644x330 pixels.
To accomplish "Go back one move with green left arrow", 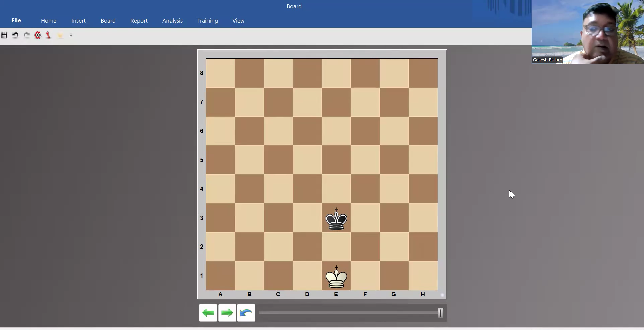I will click(208, 313).
